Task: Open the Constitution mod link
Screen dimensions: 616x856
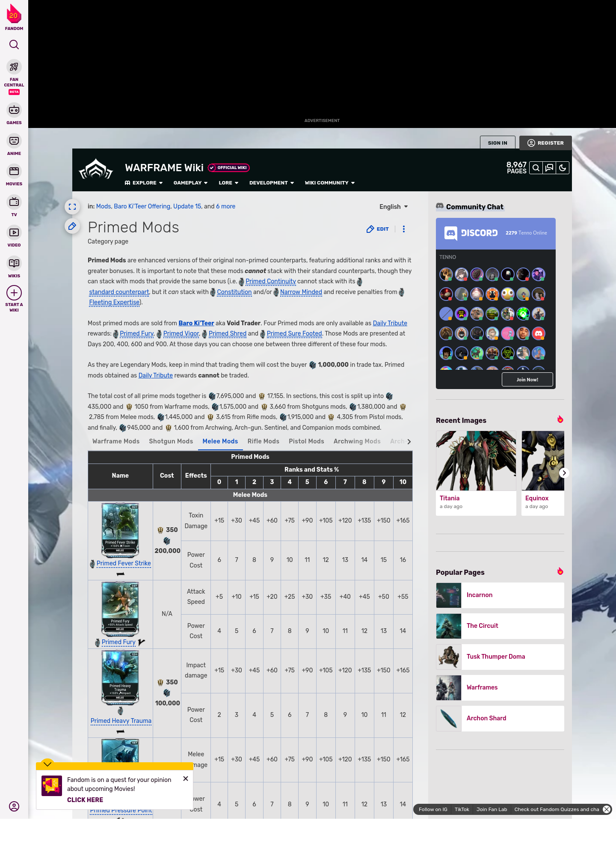Action: click(x=234, y=292)
